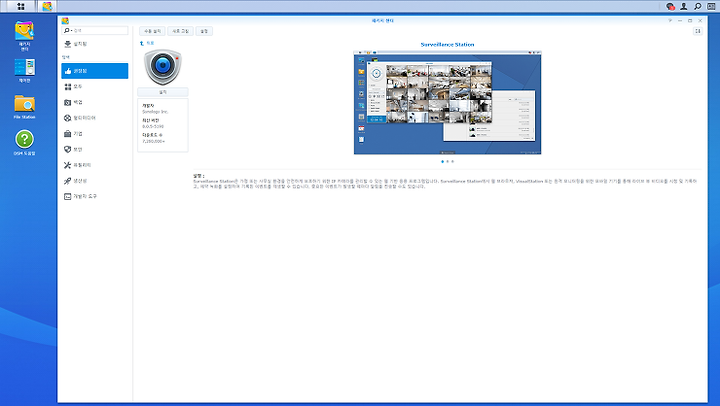Image resolution: width=720 pixels, height=406 pixels.
Task: Click the Package Center window title icon
Action: [x=65, y=21]
